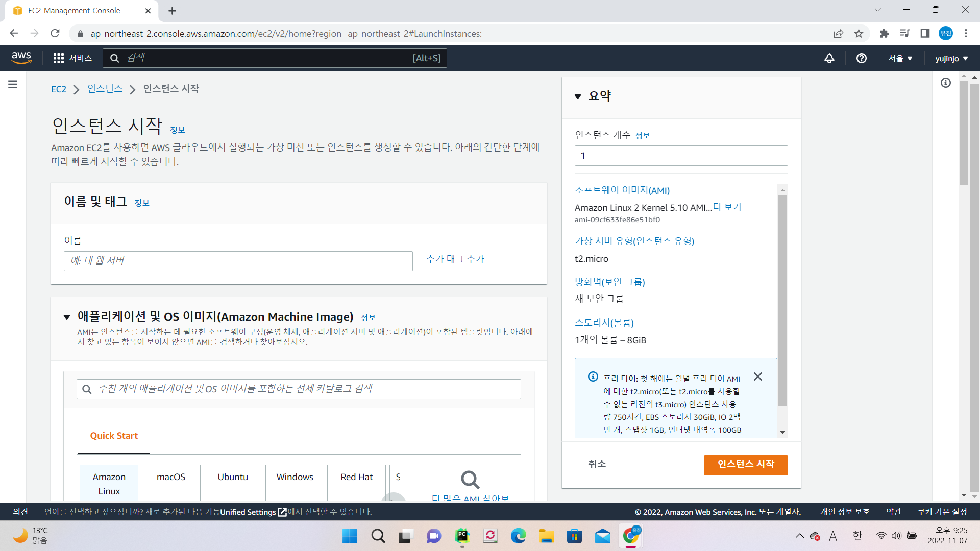Image resolution: width=980 pixels, height=551 pixels.
Task: Open the Windows Start menu
Action: [x=350, y=536]
